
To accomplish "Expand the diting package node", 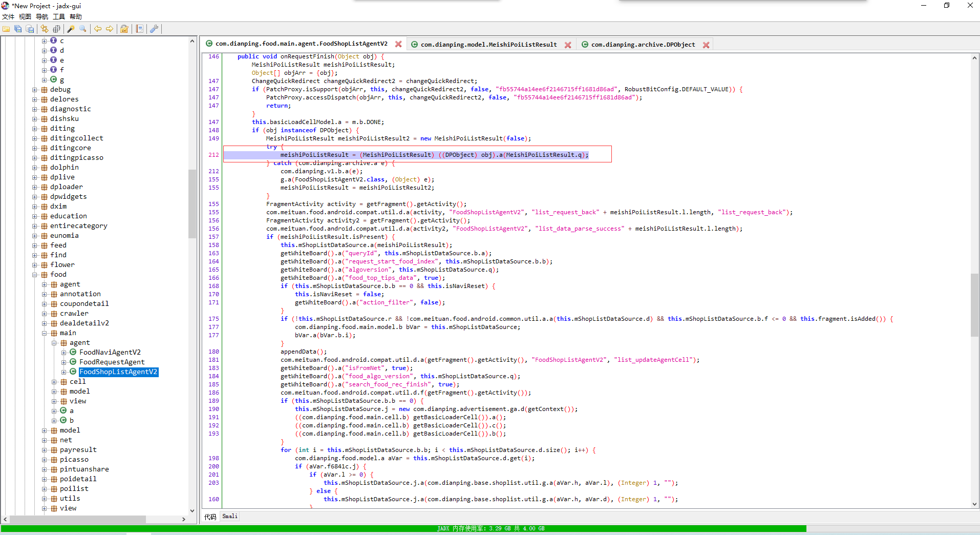I will click(35, 129).
